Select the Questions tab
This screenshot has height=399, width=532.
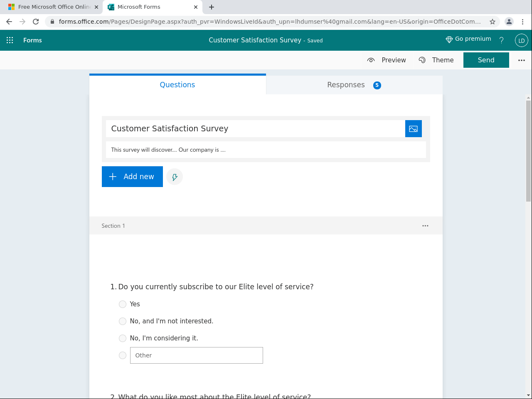click(177, 84)
